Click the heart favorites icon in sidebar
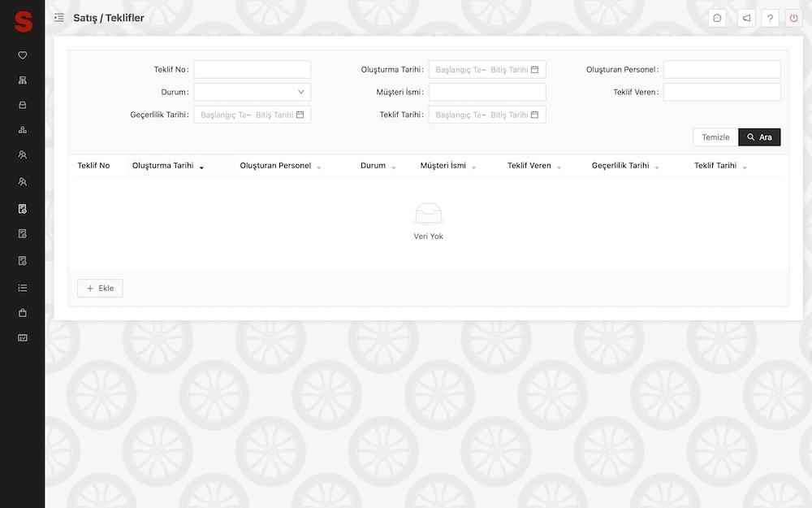The height and width of the screenshot is (508, 812). tap(23, 55)
